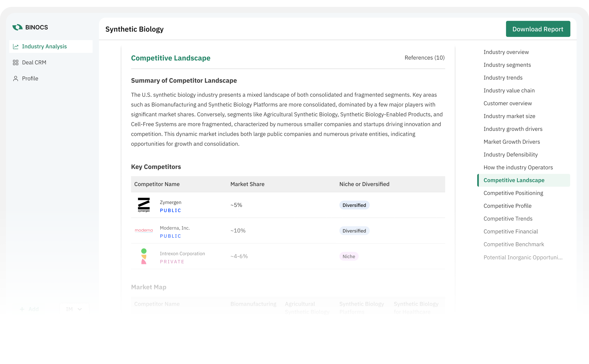Screen dimensions: 589x364
Task: Click the Intrexon Corporation logo
Action: tap(144, 256)
